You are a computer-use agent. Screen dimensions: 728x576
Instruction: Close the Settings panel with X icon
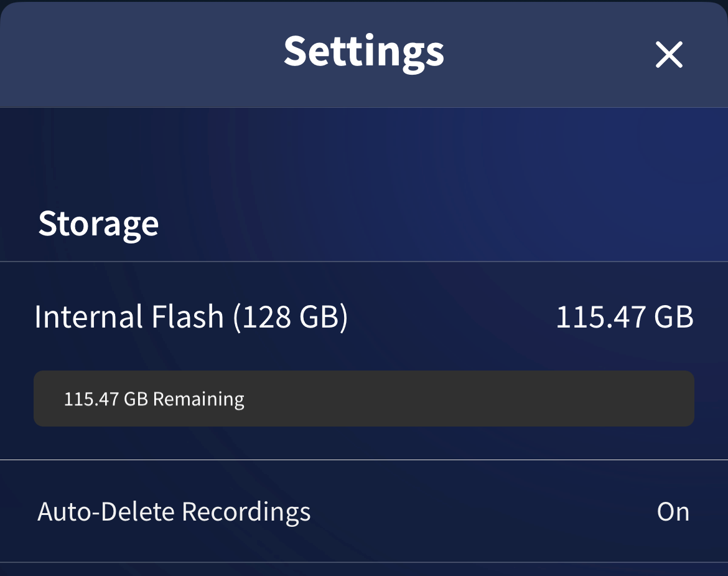pyautogui.click(x=668, y=54)
